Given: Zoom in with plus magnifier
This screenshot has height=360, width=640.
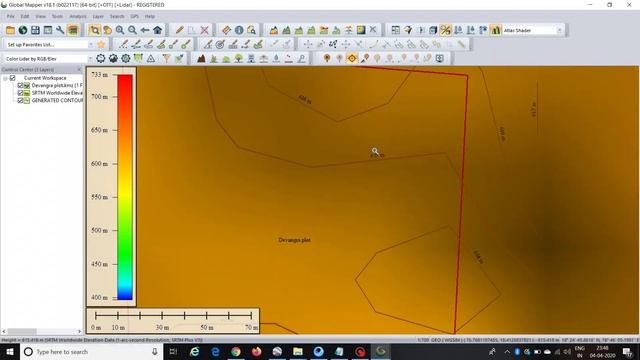Looking at the screenshot, I should [x=120, y=30].
